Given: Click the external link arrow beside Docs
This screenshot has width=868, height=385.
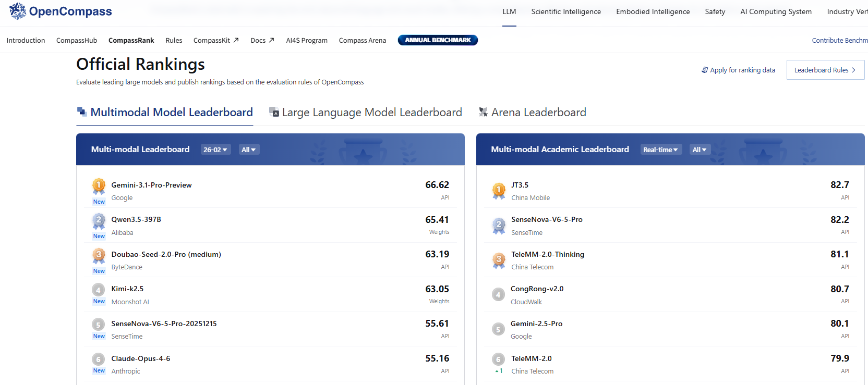Looking at the screenshot, I should click(x=271, y=40).
